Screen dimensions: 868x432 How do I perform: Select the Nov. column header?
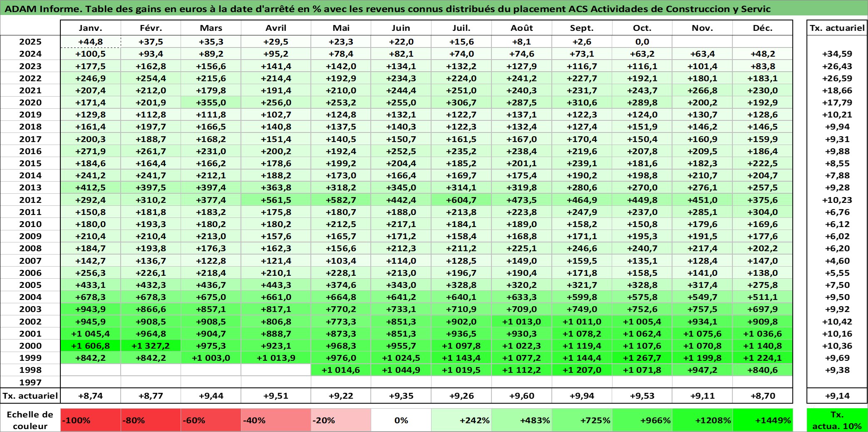point(702,28)
